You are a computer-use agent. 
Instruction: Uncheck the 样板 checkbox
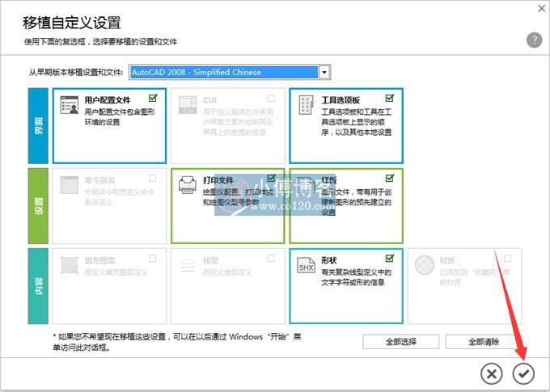click(x=390, y=178)
